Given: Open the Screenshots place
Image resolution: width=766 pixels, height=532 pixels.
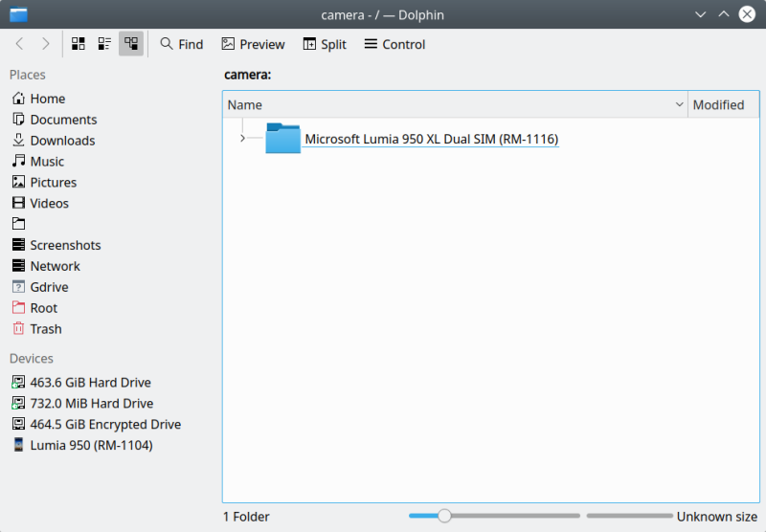Looking at the screenshot, I should pyautogui.click(x=56, y=245).
